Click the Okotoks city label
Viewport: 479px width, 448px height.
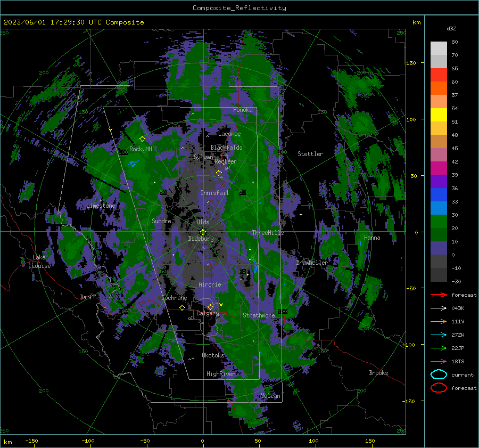[x=213, y=355]
